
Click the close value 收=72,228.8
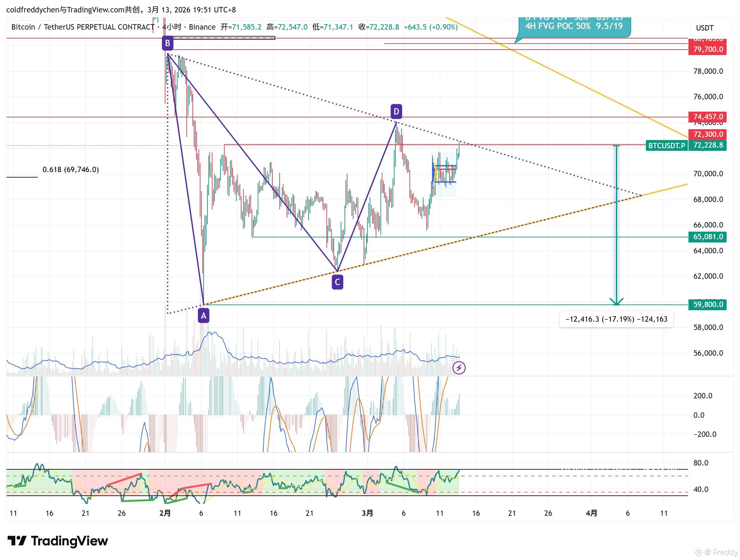379,27
